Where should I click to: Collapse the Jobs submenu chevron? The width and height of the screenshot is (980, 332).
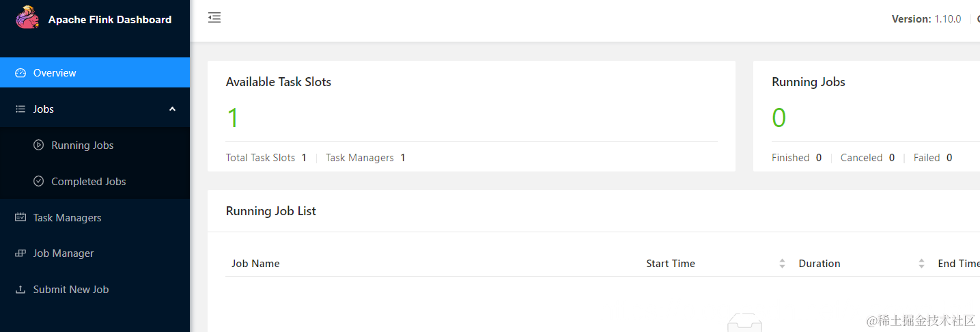[x=172, y=109]
